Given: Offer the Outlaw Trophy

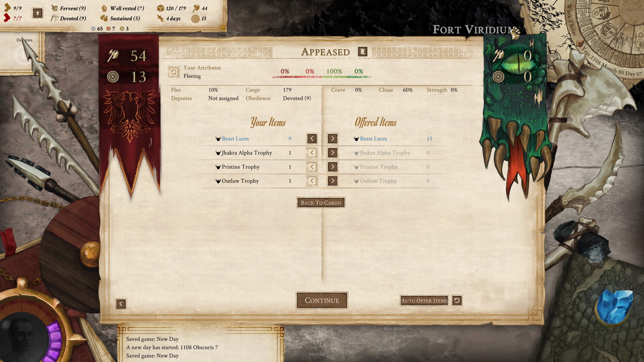Looking at the screenshot, I should point(333,181).
